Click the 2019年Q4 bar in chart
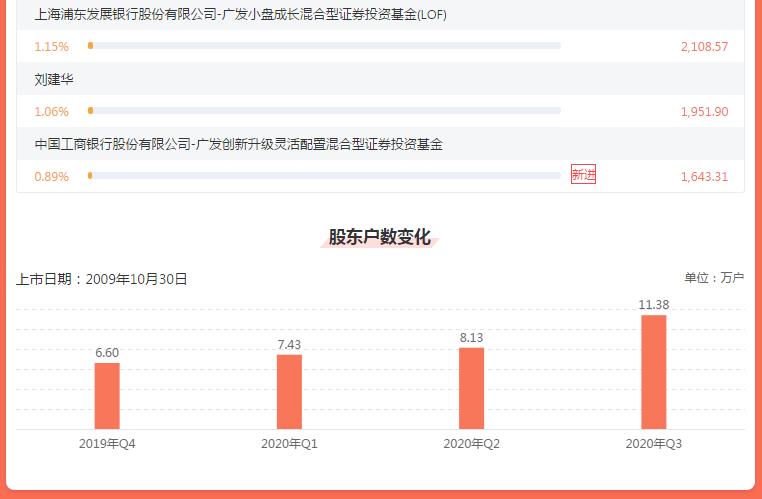The image size is (762, 499). [107, 396]
